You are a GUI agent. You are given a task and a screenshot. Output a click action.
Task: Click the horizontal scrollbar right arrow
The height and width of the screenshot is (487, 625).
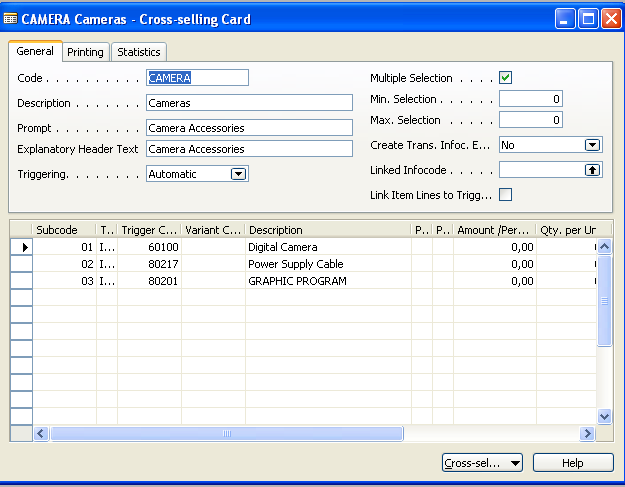[x=588, y=433]
